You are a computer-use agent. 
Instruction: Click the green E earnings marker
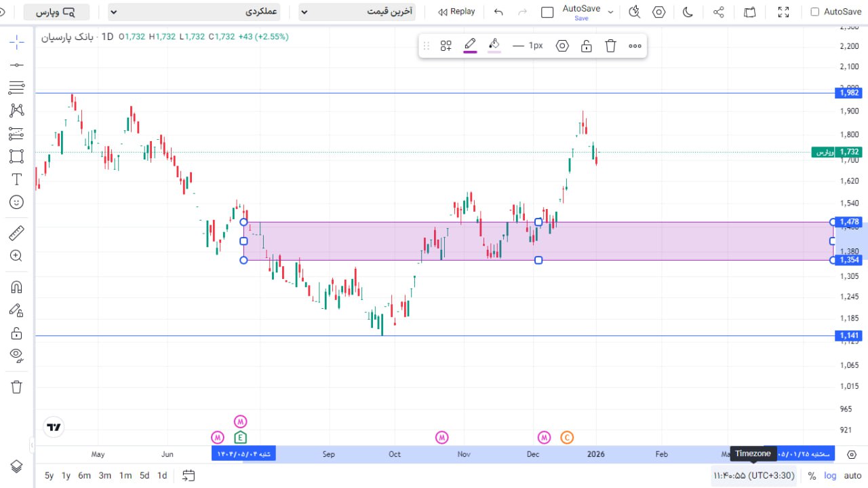point(241,438)
